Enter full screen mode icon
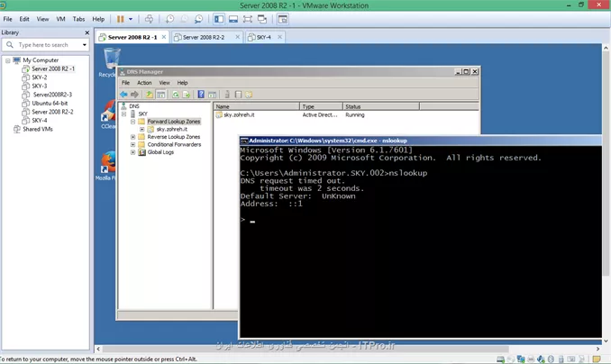This screenshot has width=611, height=364. [248, 19]
